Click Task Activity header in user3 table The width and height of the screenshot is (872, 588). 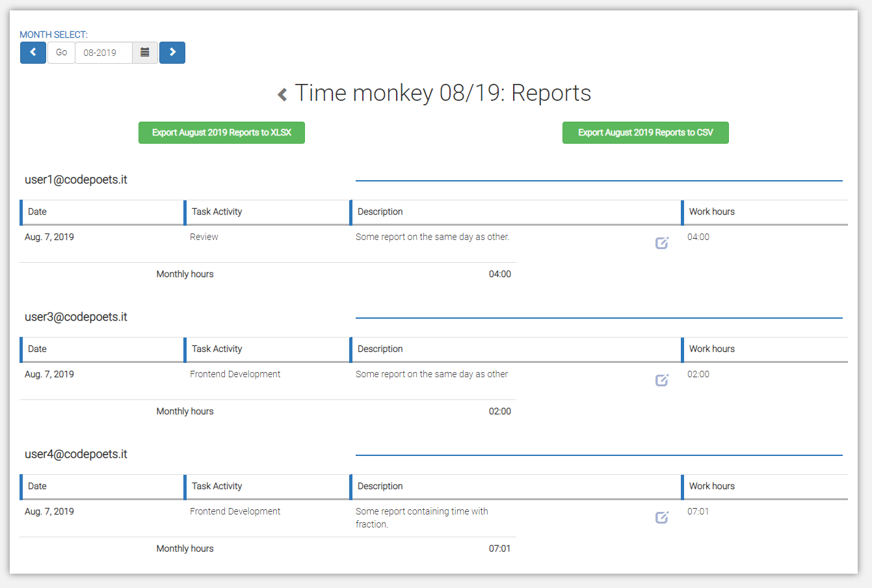coord(267,349)
